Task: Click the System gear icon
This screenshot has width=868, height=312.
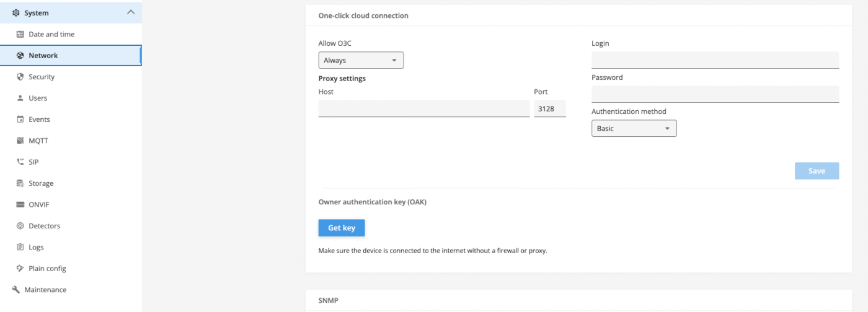Action: click(15, 13)
